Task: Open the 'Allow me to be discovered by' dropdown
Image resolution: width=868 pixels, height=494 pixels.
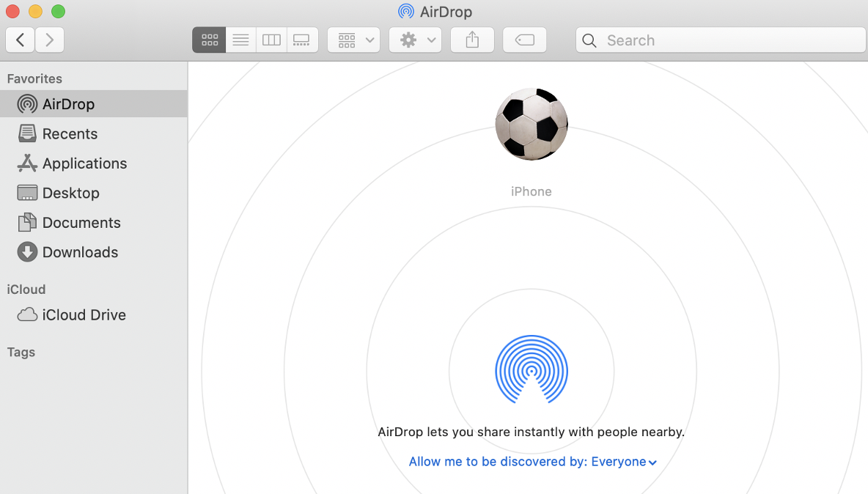Action: pos(532,462)
